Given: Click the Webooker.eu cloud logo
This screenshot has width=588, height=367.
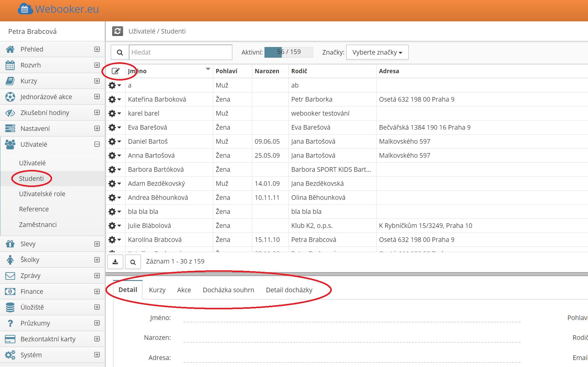Looking at the screenshot, I should coord(24,9).
